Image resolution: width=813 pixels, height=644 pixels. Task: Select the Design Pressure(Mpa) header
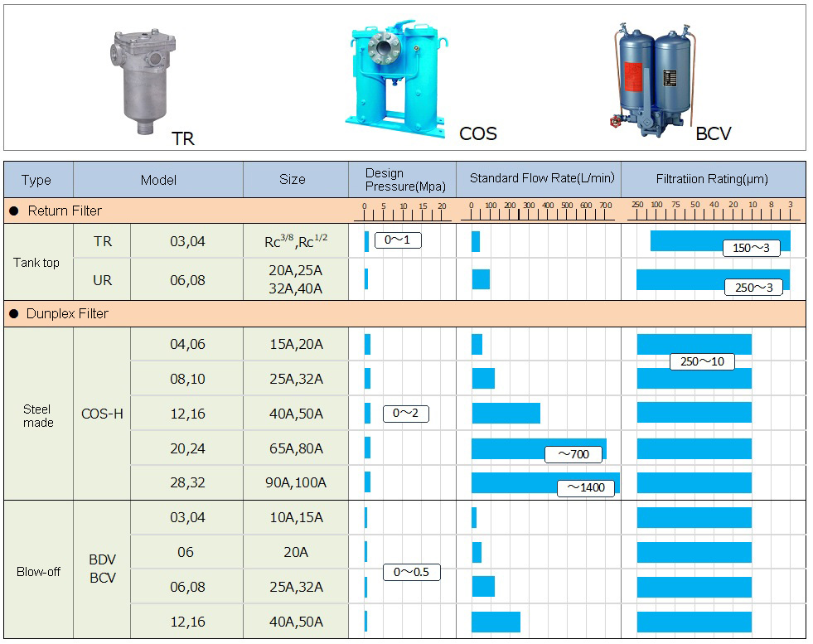pyautogui.click(x=401, y=180)
